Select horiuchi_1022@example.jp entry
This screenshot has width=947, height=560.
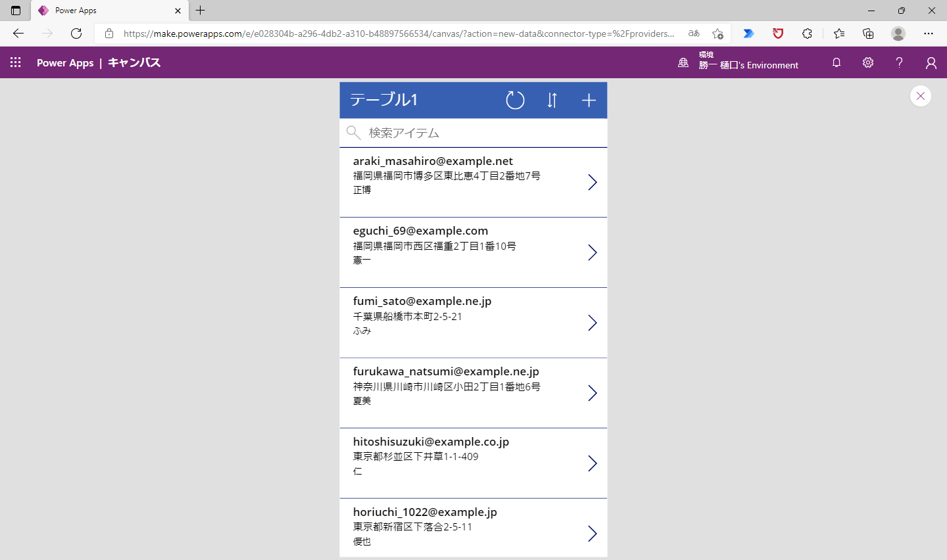(x=425, y=512)
